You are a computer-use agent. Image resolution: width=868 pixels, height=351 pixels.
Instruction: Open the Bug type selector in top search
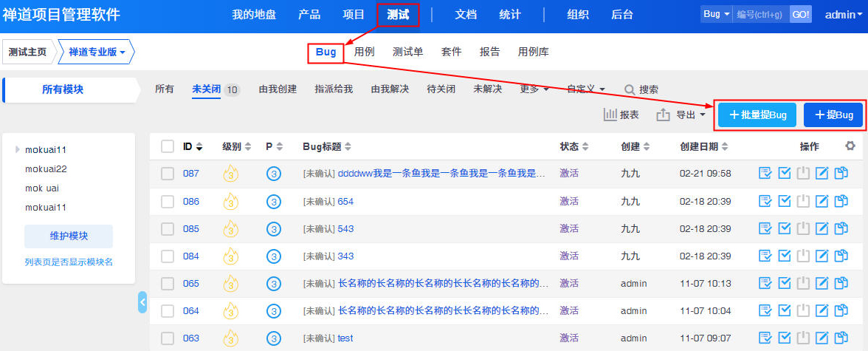pos(716,15)
